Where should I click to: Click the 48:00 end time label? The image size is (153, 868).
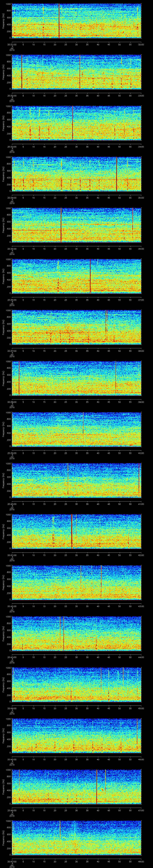pyautogui.click(x=141, y=861)
